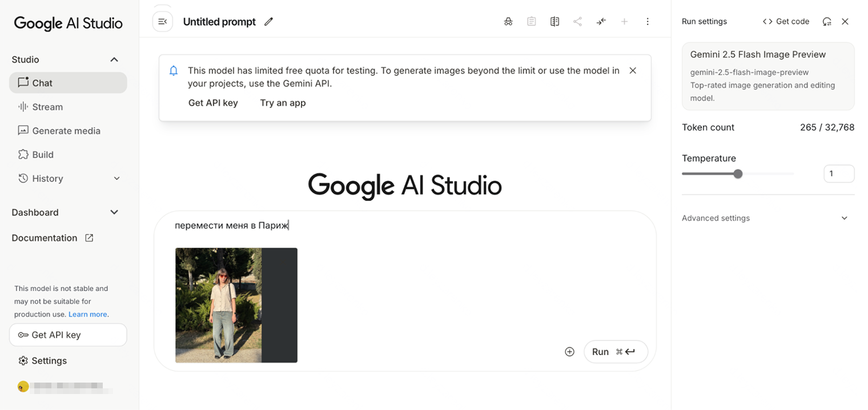Click Get code in Run settings
The width and height of the screenshot is (868, 410).
pyautogui.click(x=786, y=22)
